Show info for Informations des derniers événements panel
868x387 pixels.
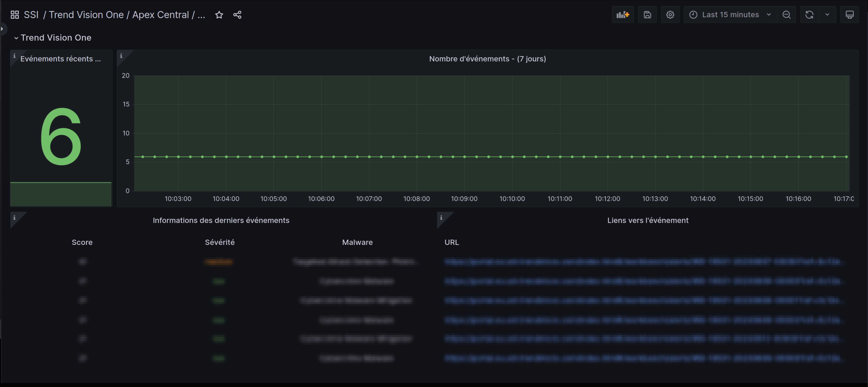(14, 218)
